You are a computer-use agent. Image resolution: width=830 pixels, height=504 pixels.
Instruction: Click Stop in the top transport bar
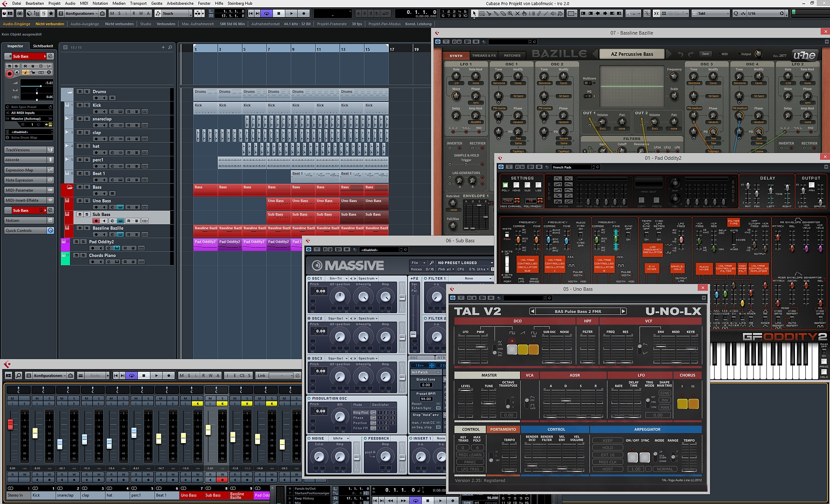(x=279, y=13)
